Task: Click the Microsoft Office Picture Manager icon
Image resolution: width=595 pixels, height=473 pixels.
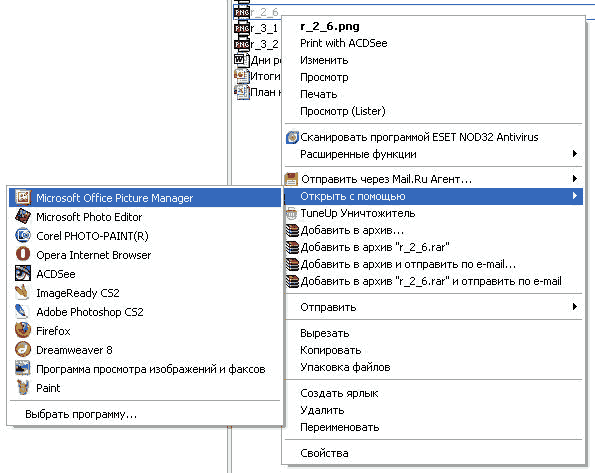Action: tap(23, 197)
